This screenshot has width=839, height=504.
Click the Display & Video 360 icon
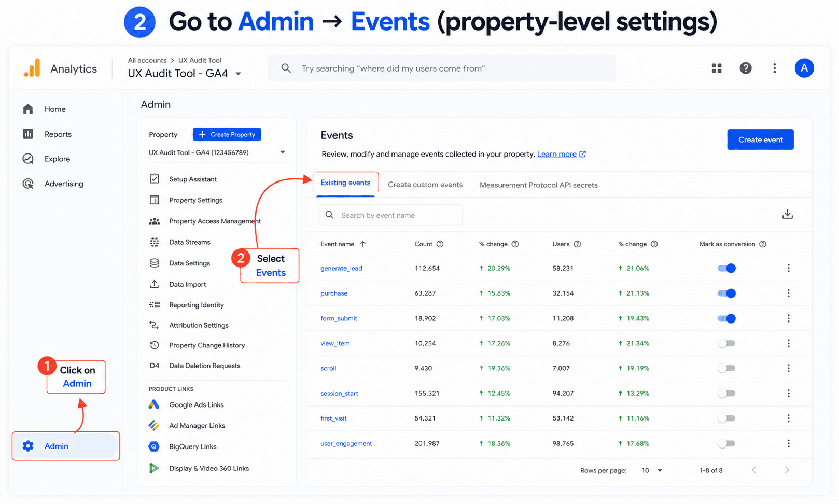coord(154,468)
